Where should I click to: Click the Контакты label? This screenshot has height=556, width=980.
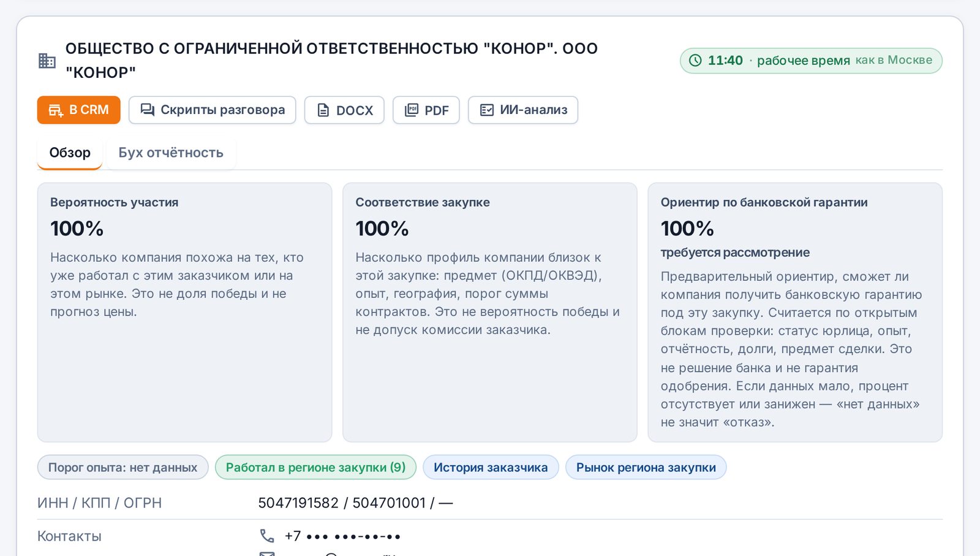coord(69,536)
